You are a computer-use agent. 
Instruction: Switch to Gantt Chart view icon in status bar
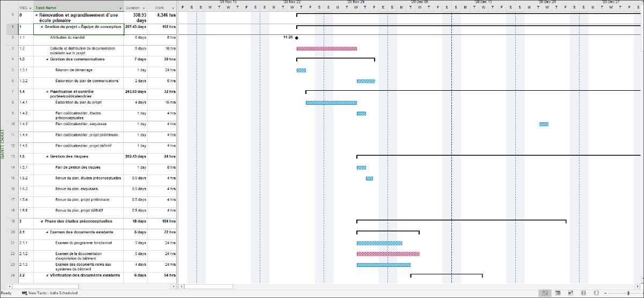click(544, 293)
